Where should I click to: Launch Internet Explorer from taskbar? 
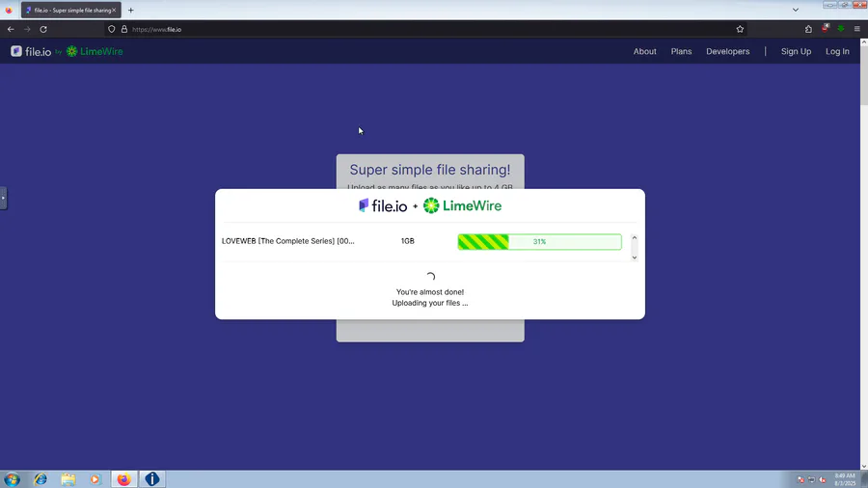pyautogui.click(x=41, y=479)
